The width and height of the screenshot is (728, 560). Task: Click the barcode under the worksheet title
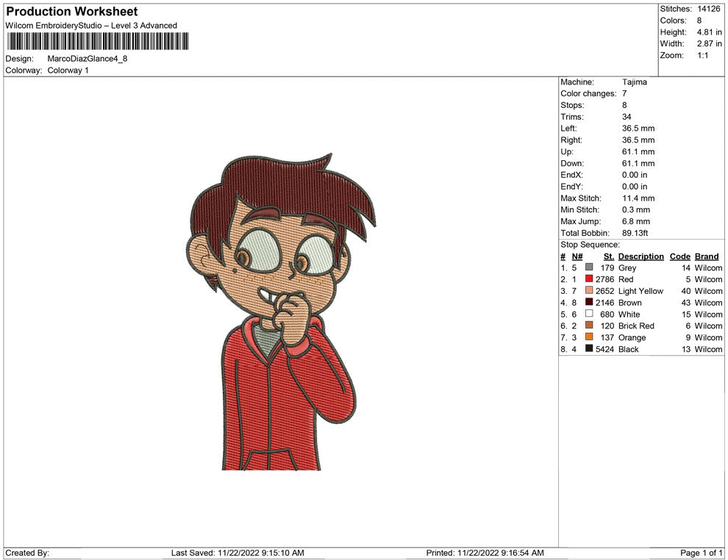click(x=98, y=41)
